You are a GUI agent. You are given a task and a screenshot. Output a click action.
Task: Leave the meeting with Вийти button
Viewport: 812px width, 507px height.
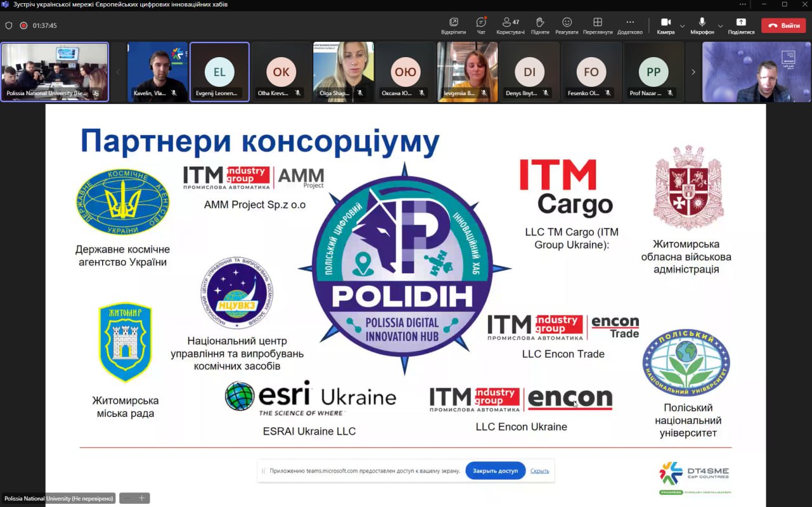tap(783, 26)
